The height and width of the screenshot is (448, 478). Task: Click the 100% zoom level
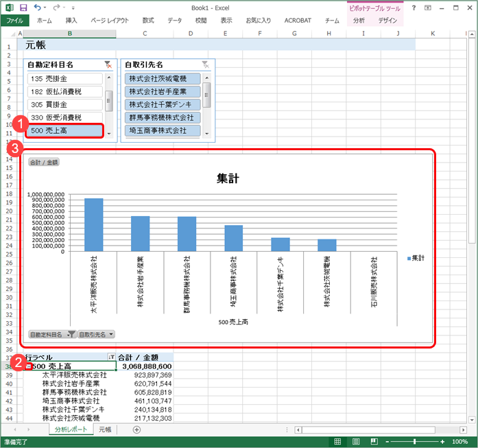(x=459, y=442)
